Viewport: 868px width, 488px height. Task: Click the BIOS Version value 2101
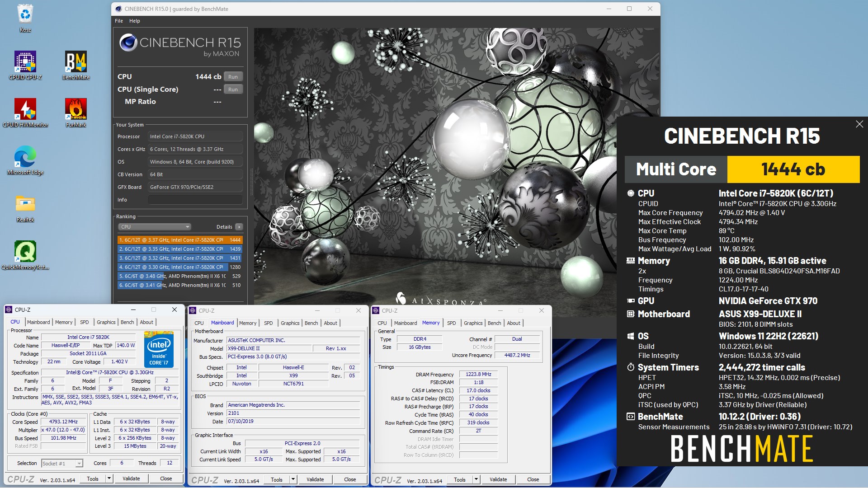pos(293,413)
